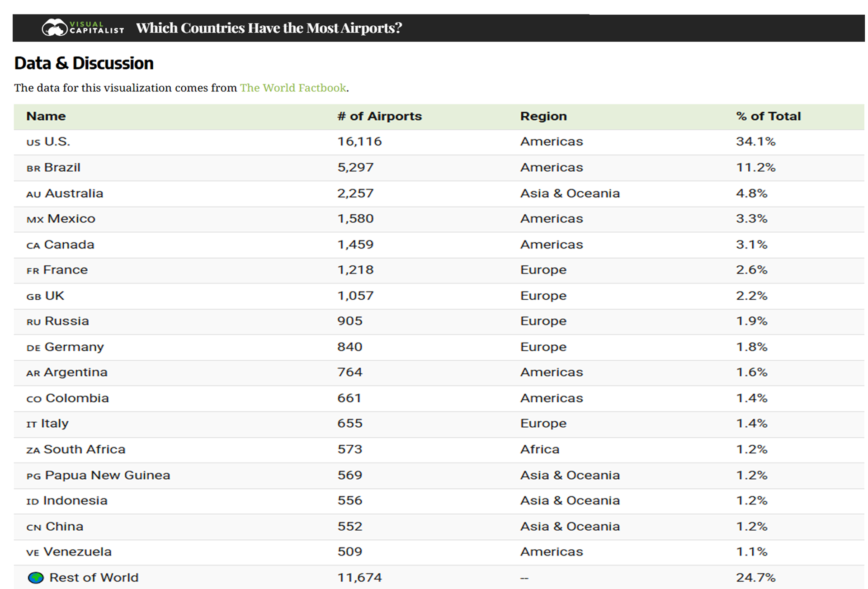Click the US country code beside U.S.
The height and width of the screenshot is (589, 868).
pyautogui.click(x=33, y=142)
